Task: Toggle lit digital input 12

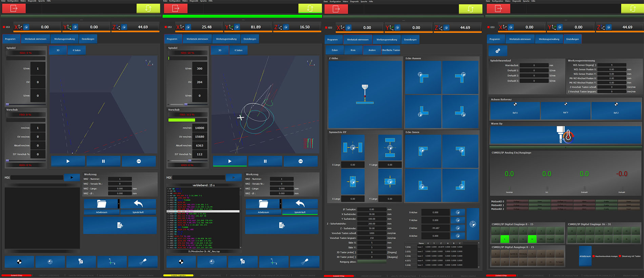Action: click(x=532, y=239)
